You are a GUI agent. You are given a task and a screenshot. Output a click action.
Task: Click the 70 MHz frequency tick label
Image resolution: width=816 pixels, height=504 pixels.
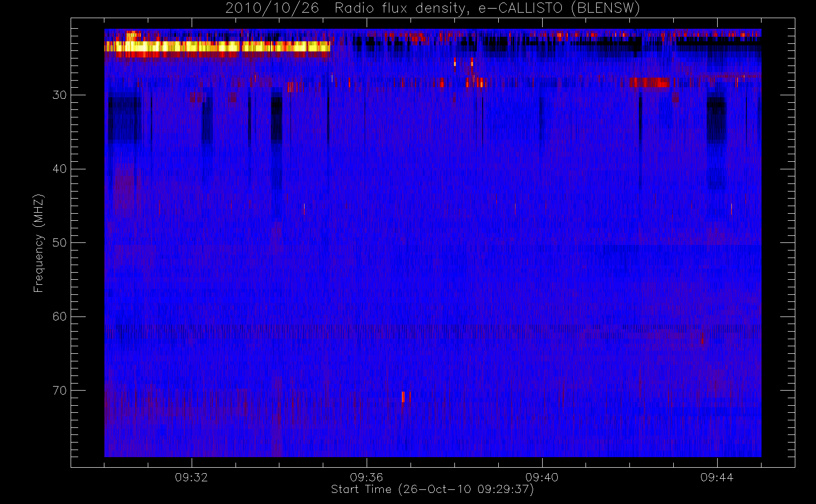tap(60, 391)
